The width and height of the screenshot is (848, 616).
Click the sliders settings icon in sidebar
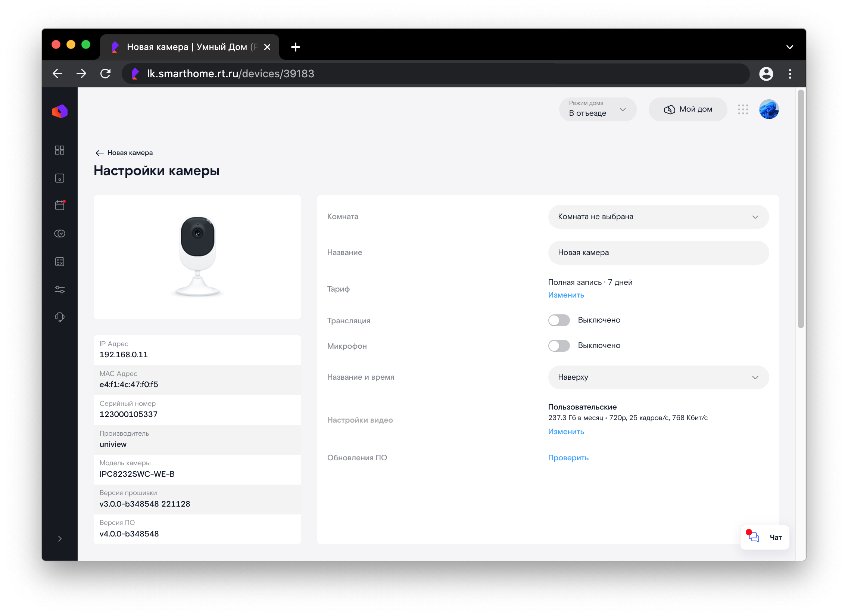[59, 289]
